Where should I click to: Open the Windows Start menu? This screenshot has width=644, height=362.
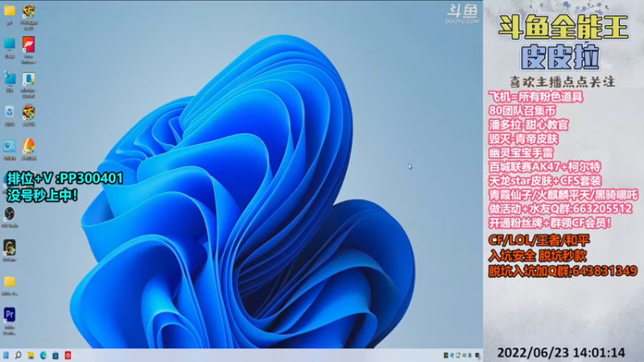[6, 356]
